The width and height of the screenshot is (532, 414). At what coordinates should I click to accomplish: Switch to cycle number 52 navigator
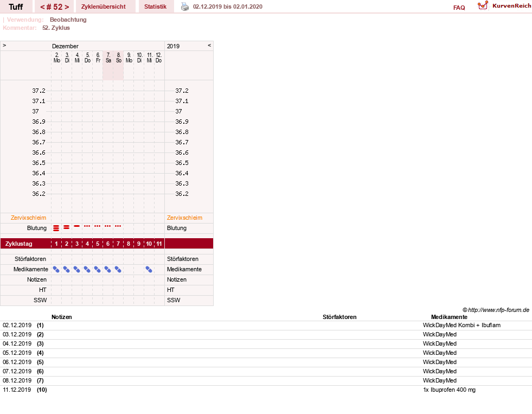[x=55, y=7]
